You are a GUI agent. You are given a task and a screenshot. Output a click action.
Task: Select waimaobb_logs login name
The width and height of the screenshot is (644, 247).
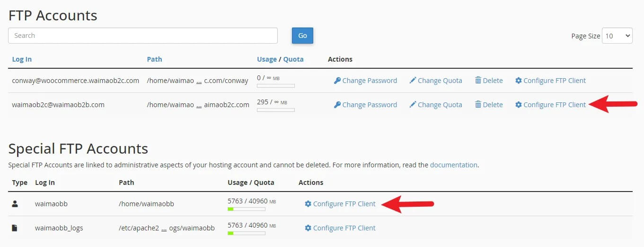[x=59, y=228]
